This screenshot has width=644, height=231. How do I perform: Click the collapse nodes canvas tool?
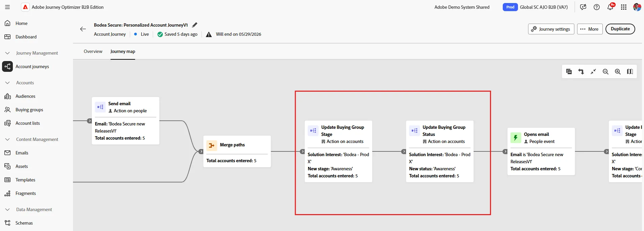coord(569,71)
